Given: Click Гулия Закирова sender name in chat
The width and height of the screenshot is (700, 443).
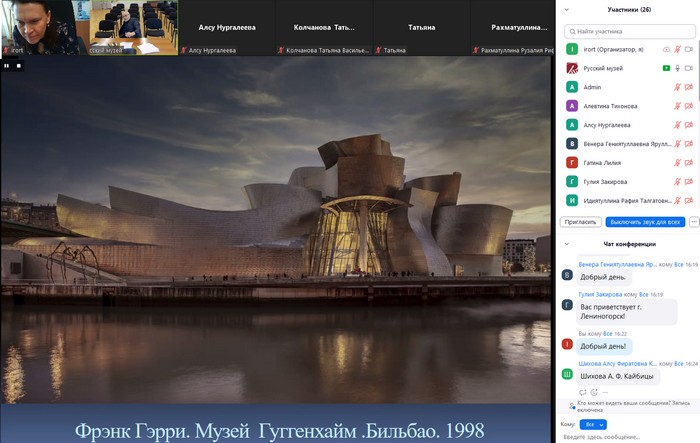Looking at the screenshot, I should click(600, 295).
